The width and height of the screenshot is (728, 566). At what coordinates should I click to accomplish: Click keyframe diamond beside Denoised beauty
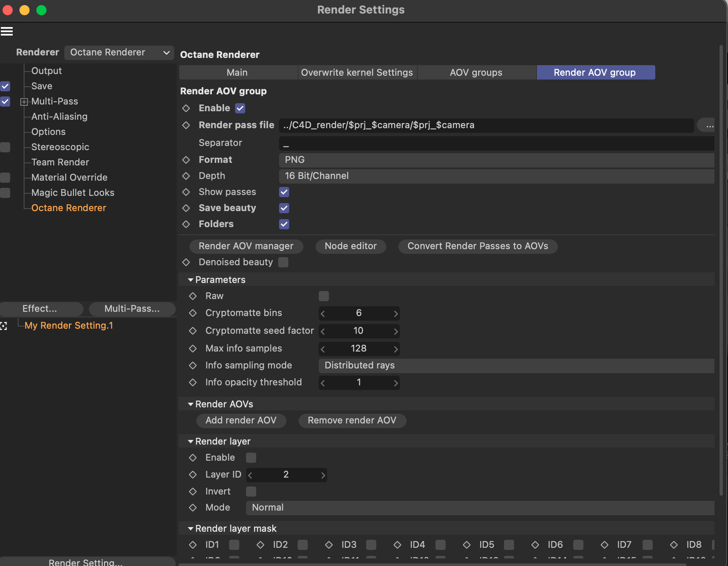click(x=186, y=262)
